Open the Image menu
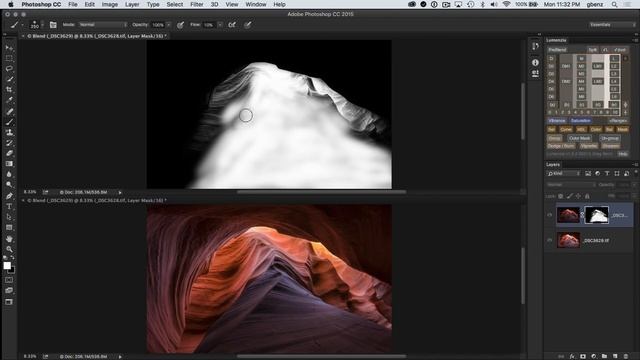The height and width of the screenshot is (360, 640). (x=109, y=4)
